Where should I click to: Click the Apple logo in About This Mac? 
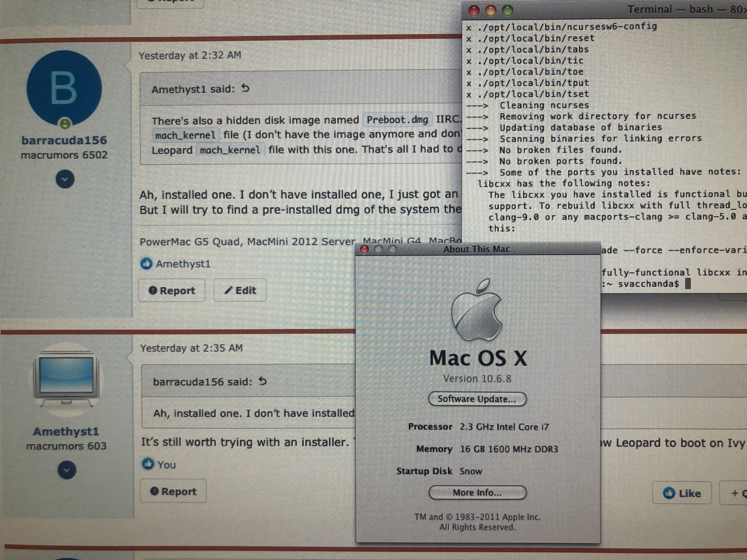point(477,311)
